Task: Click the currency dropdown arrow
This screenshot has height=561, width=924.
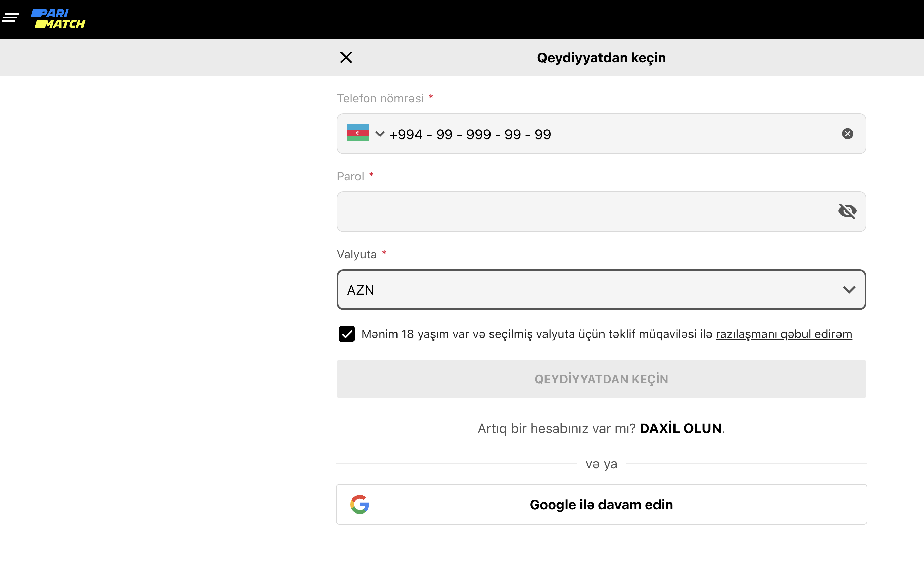Action: click(849, 290)
